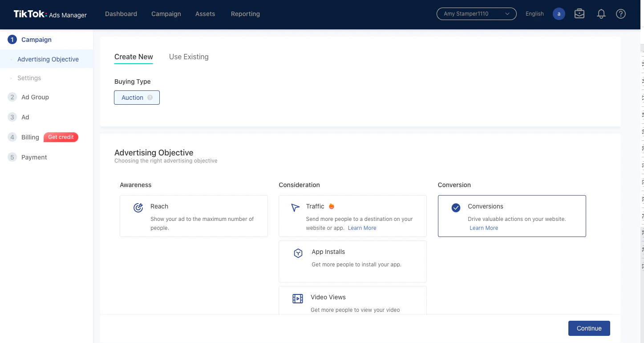Click the Auction info tooltip icon
The width and height of the screenshot is (644, 343).
150,98
